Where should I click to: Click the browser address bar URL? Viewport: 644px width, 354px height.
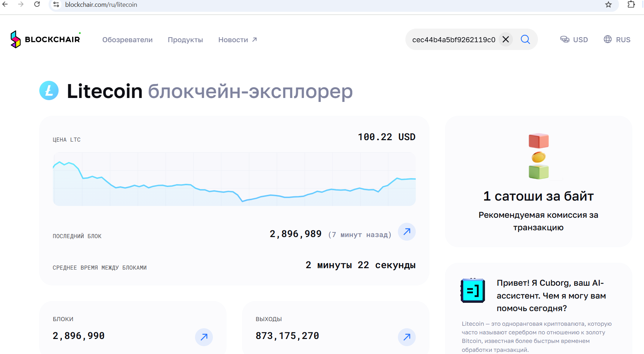(x=101, y=5)
